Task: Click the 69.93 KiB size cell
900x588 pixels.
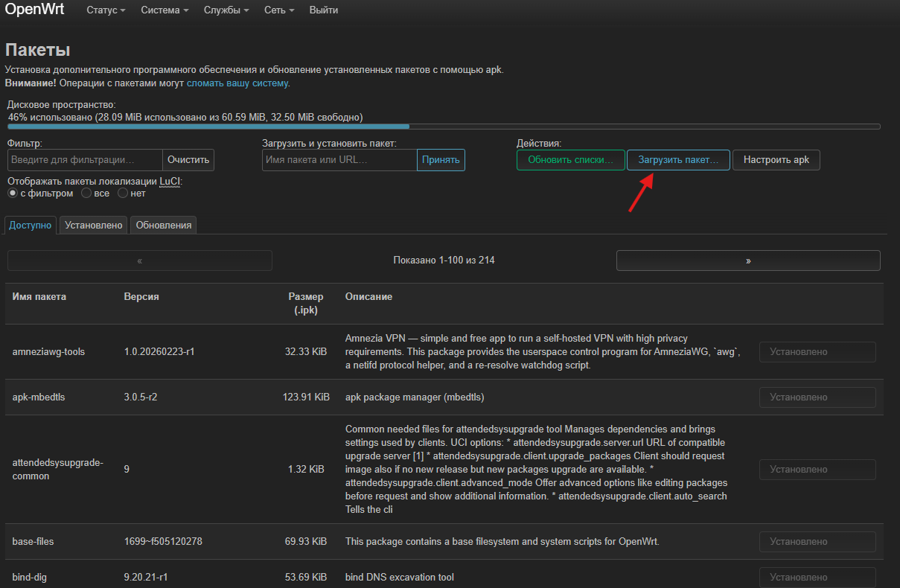Action: tap(305, 542)
